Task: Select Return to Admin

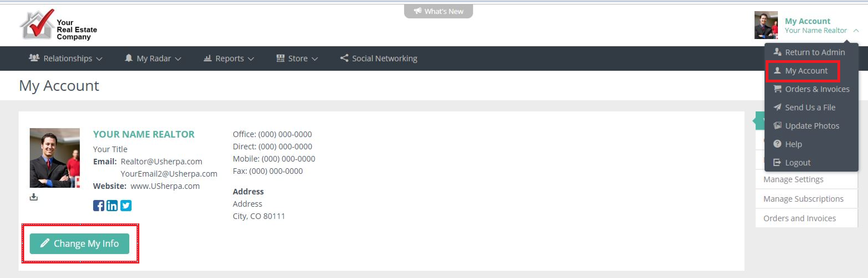Action: tap(814, 52)
